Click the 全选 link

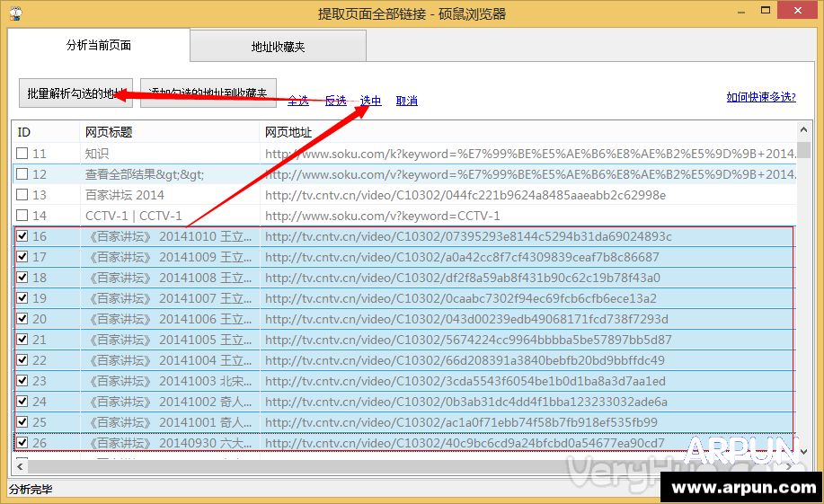point(298,101)
